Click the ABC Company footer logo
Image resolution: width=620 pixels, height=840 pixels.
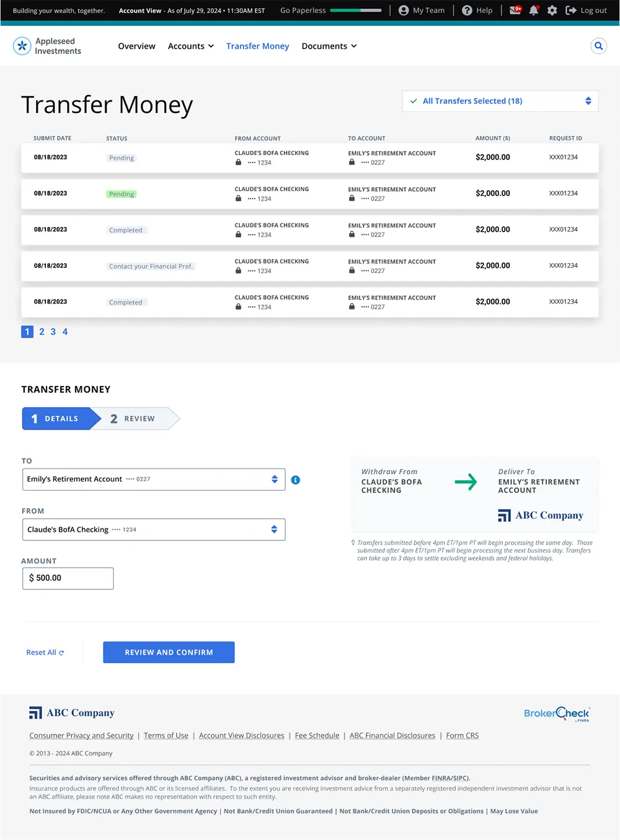[x=72, y=713]
